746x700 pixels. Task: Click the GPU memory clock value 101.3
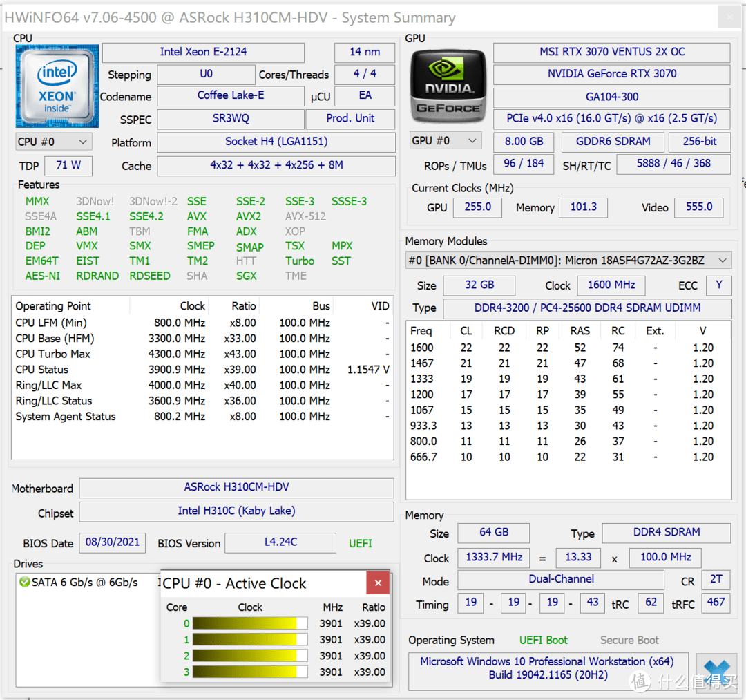(x=583, y=207)
